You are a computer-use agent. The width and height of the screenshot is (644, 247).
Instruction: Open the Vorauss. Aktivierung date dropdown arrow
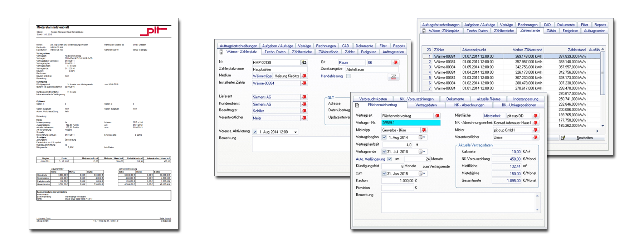click(x=296, y=132)
